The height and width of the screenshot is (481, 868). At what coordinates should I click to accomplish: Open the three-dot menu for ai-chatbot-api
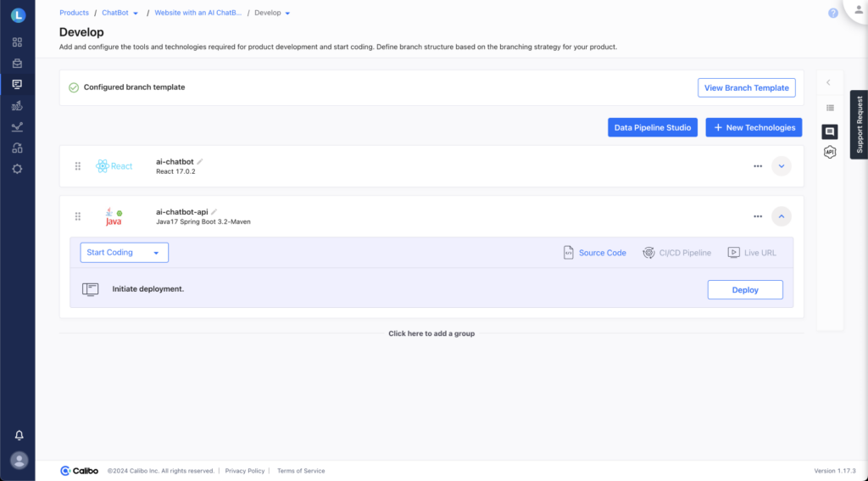click(x=757, y=216)
